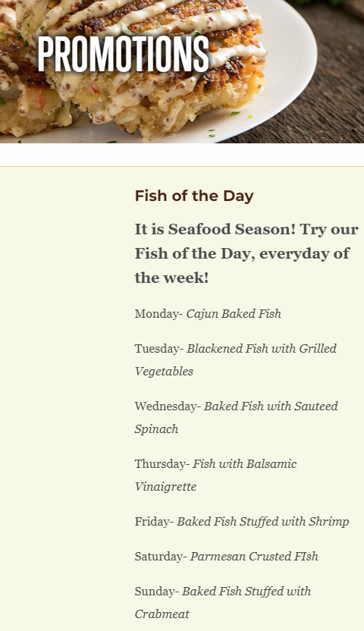The height and width of the screenshot is (631, 364).
Task: Click Friday Baked Fish Stuffed with Shrimp
Action: tap(242, 522)
